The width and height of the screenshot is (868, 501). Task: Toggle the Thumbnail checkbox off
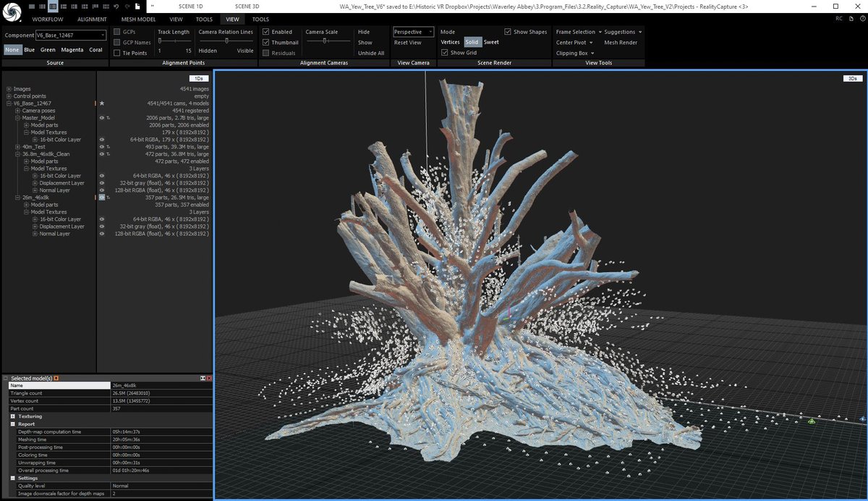click(x=266, y=43)
